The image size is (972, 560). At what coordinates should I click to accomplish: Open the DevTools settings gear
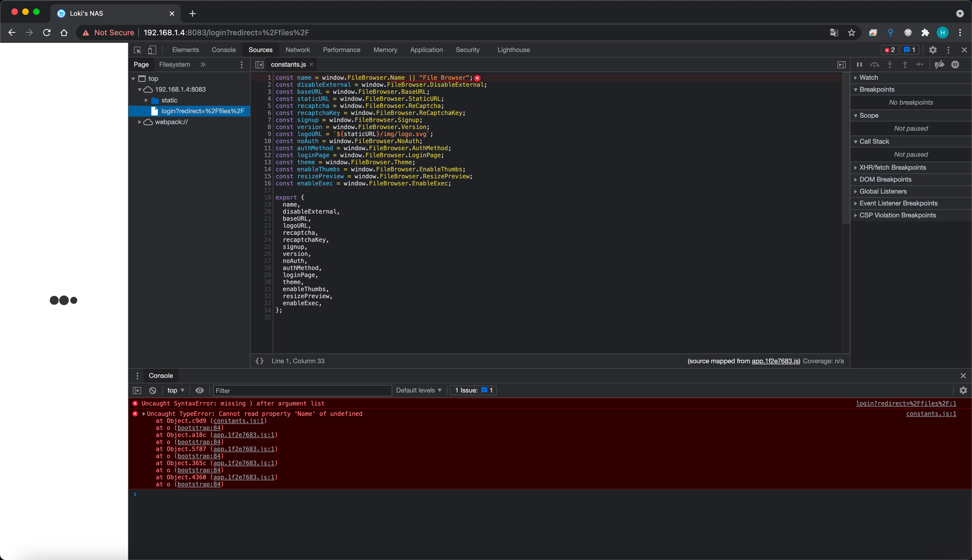click(x=932, y=50)
